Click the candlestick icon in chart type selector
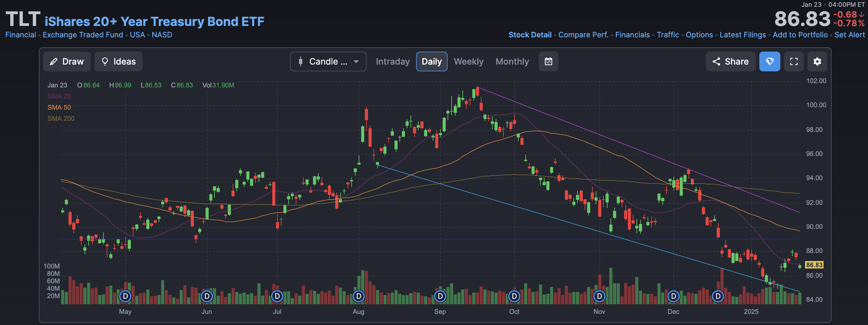This screenshot has height=325, width=868. pos(301,61)
